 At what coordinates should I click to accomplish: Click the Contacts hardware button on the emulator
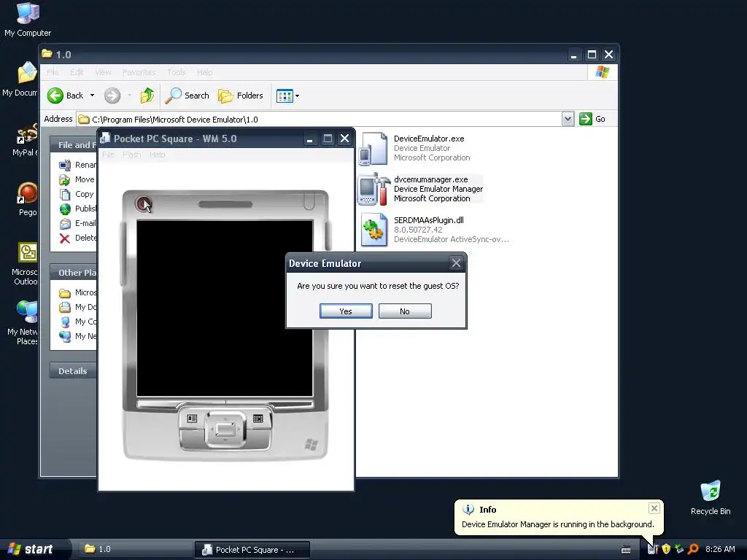coord(192,419)
